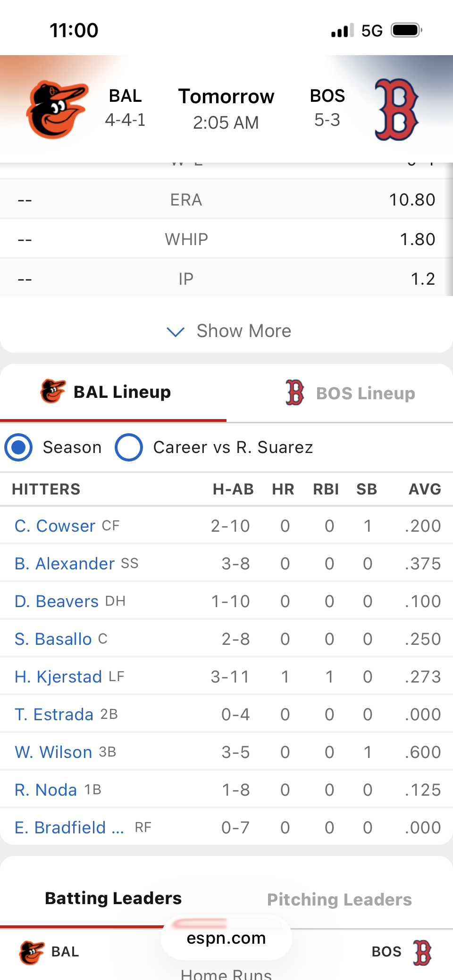
Task: Open the Pitching Leaders tab
Action: pyautogui.click(x=339, y=899)
